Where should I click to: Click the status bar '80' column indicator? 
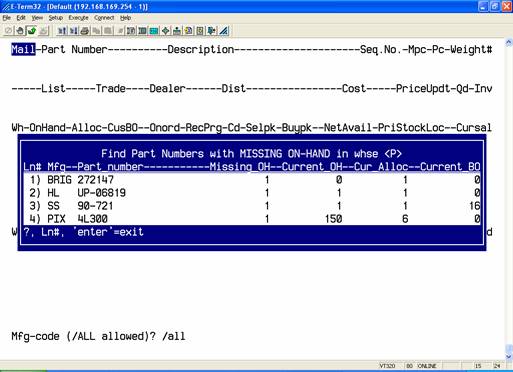(x=409, y=366)
